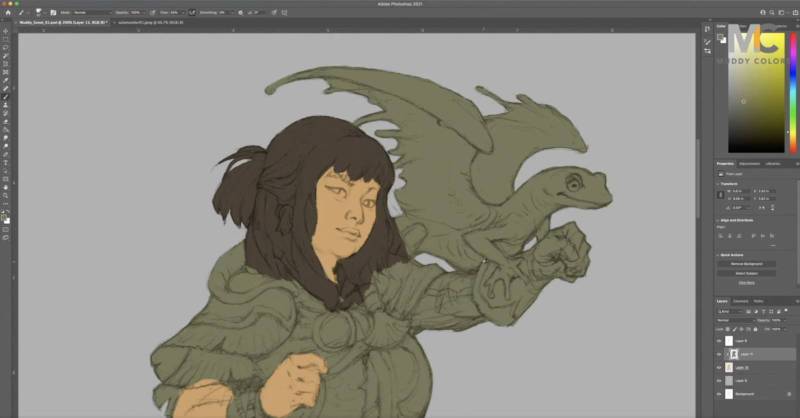Image resolution: width=800 pixels, height=418 pixels.
Task: Click the align top edges icon
Action: [x=754, y=236]
